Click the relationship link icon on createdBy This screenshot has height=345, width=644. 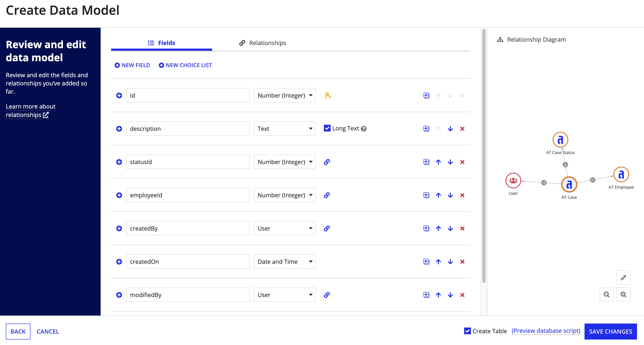click(x=327, y=228)
